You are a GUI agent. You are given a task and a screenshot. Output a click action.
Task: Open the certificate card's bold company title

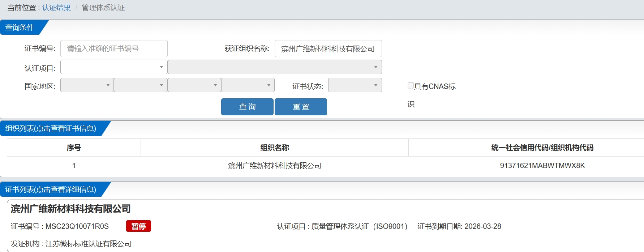tap(71, 209)
